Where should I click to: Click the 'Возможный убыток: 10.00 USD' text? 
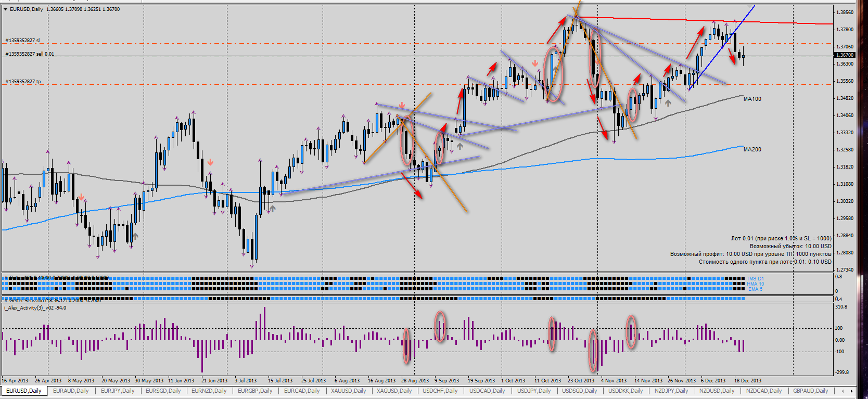click(790, 246)
